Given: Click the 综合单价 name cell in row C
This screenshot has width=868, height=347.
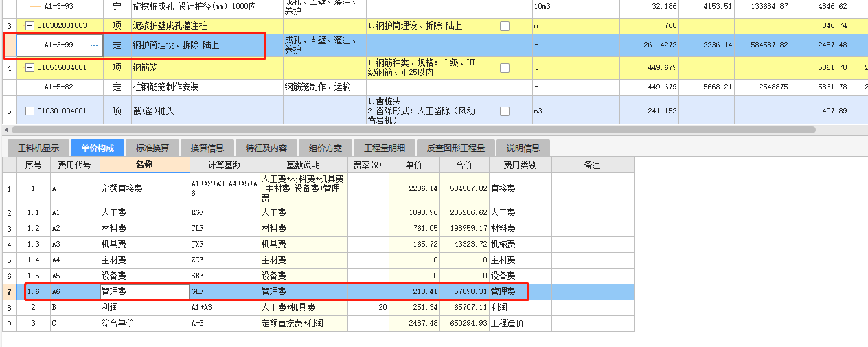Looking at the screenshot, I should (x=145, y=324).
